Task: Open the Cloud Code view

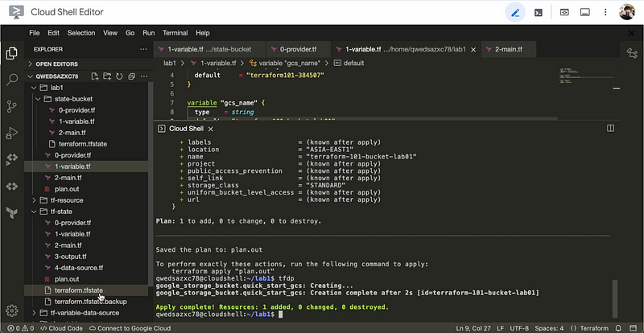Action: click(12, 186)
